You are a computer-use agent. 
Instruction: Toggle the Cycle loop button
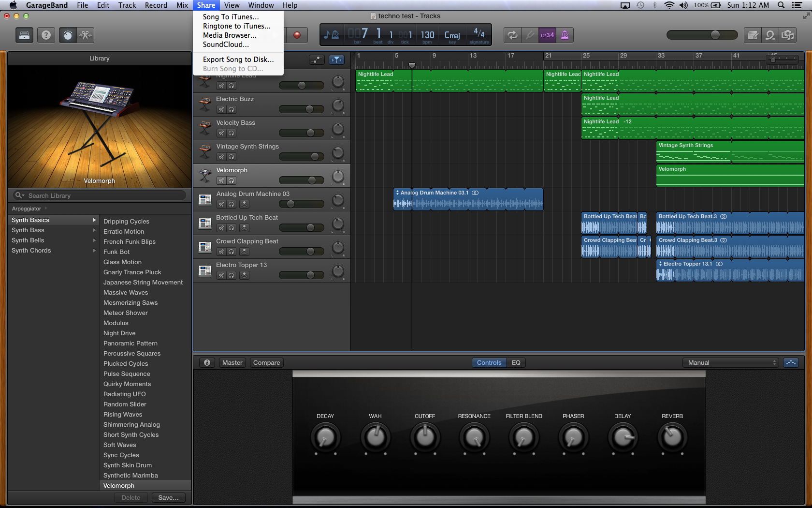(x=512, y=35)
